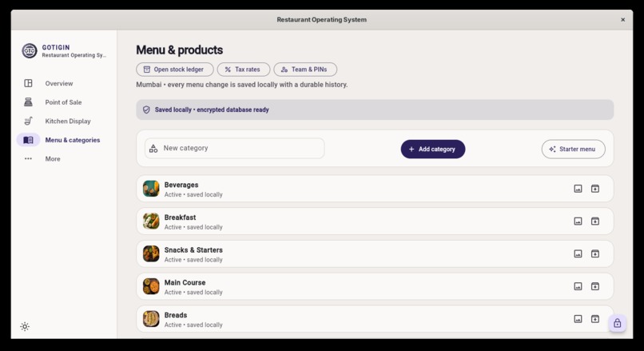Open Tax rates
The width and height of the screenshot is (644, 351).
click(243, 70)
